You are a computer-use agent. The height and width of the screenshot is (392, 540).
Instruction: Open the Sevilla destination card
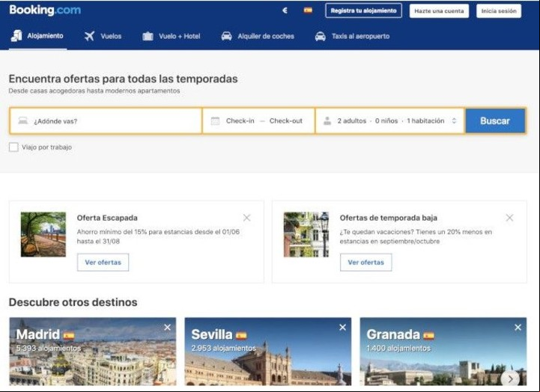click(x=268, y=351)
